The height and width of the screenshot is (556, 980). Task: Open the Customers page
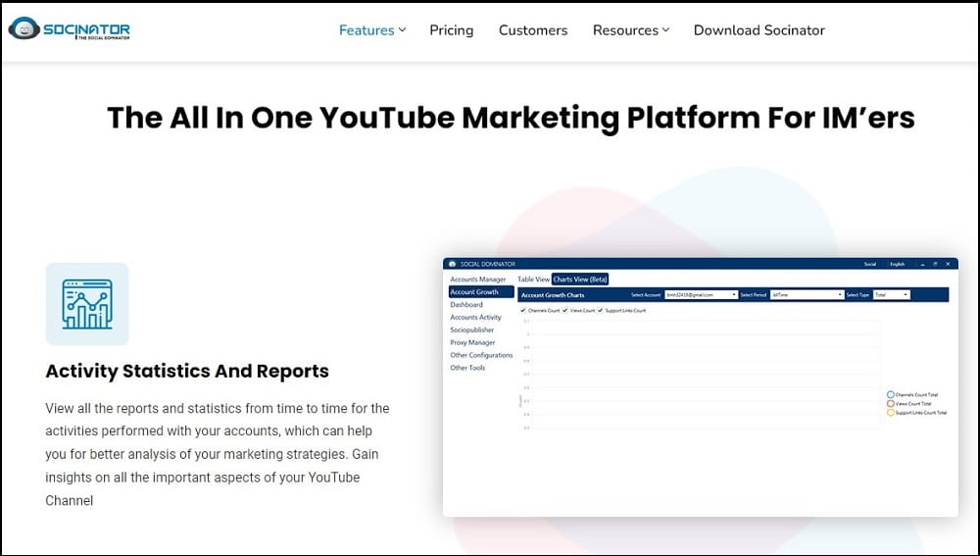[x=533, y=30]
